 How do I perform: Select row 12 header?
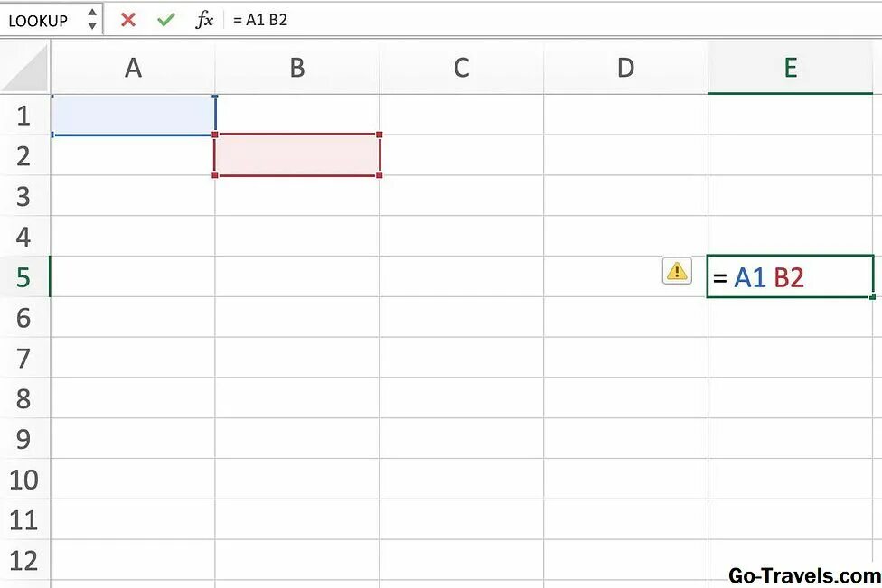24,560
